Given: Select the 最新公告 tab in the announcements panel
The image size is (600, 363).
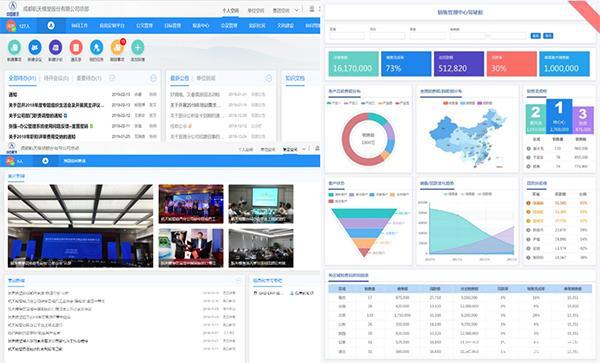Looking at the screenshot, I should (179, 78).
